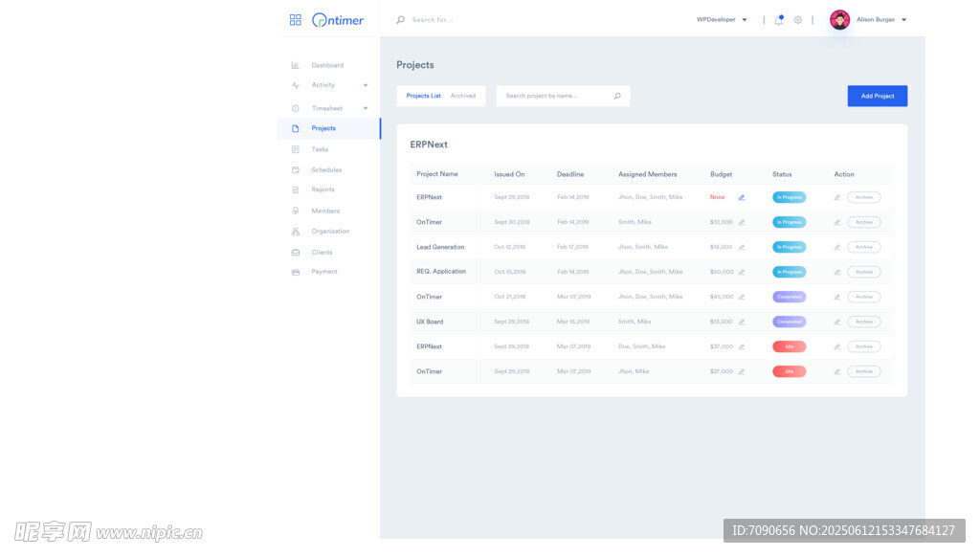Expand the Timesheet submenu arrow
The width and height of the screenshot is (980, 557).
366,108
